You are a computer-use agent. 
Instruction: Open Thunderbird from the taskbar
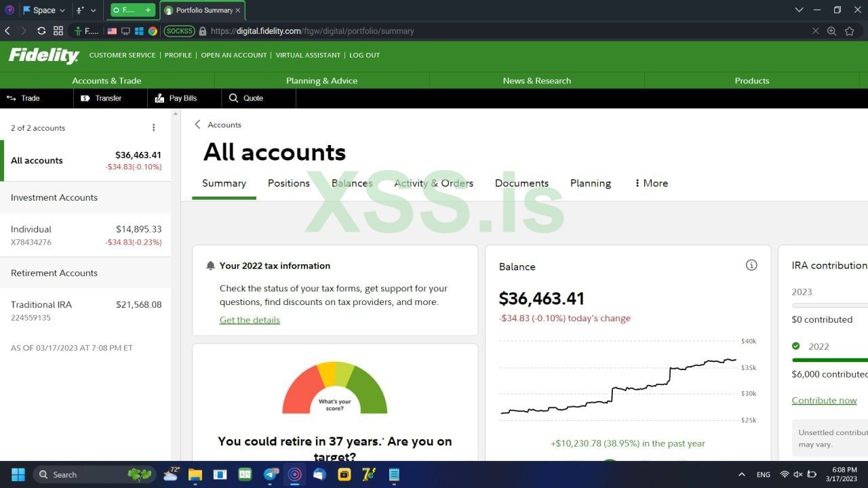click(x=319, y=474)
